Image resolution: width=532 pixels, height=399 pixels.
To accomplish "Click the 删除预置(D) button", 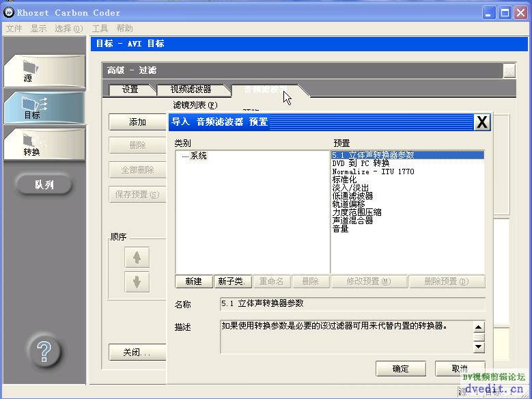I will coord(447,281).
